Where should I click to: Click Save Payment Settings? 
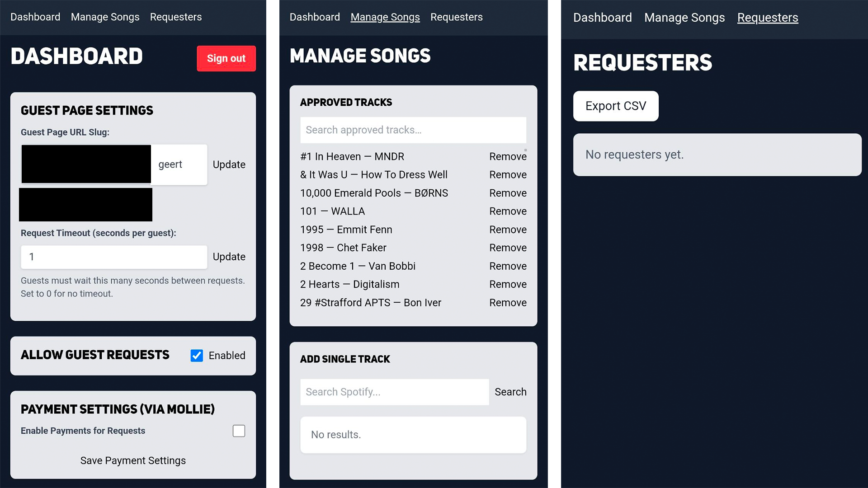133,460
